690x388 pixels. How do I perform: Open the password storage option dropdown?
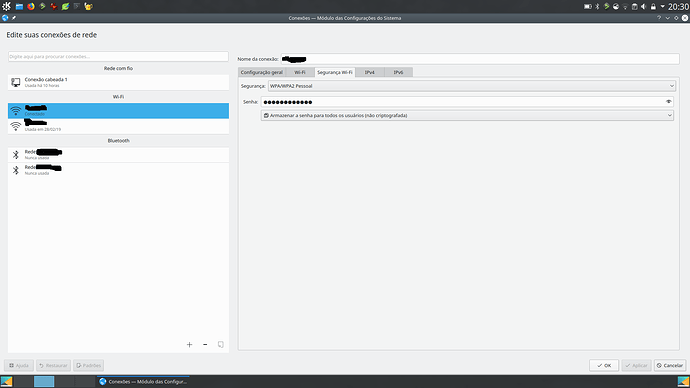(x=467, y=115)
